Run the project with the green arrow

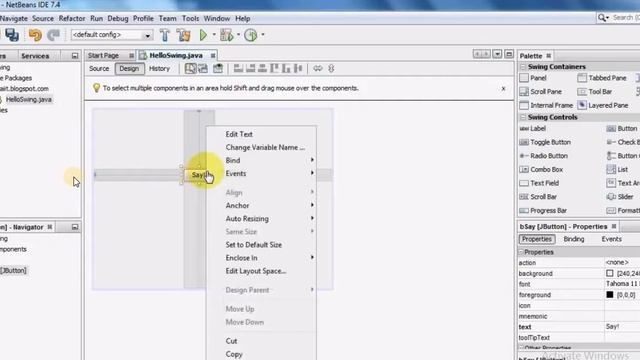[x=203, y=35]
